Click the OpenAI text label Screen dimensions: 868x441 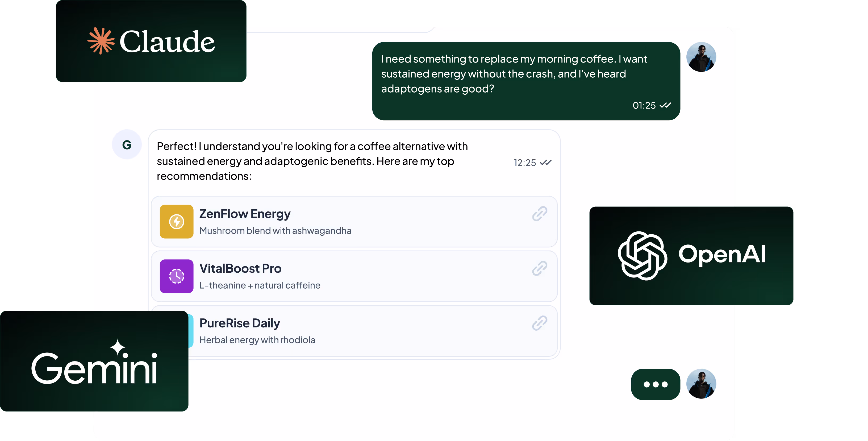point(722,254)
